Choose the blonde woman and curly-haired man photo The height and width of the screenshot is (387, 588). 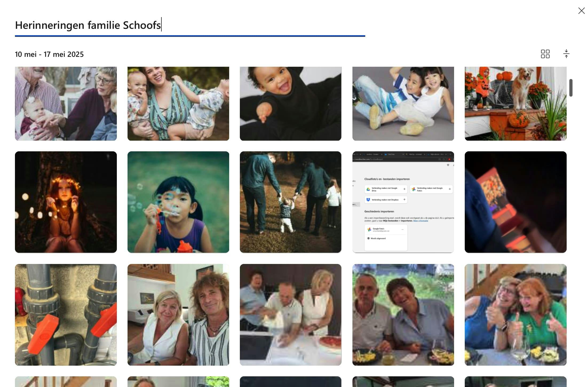tap(178, 315)
